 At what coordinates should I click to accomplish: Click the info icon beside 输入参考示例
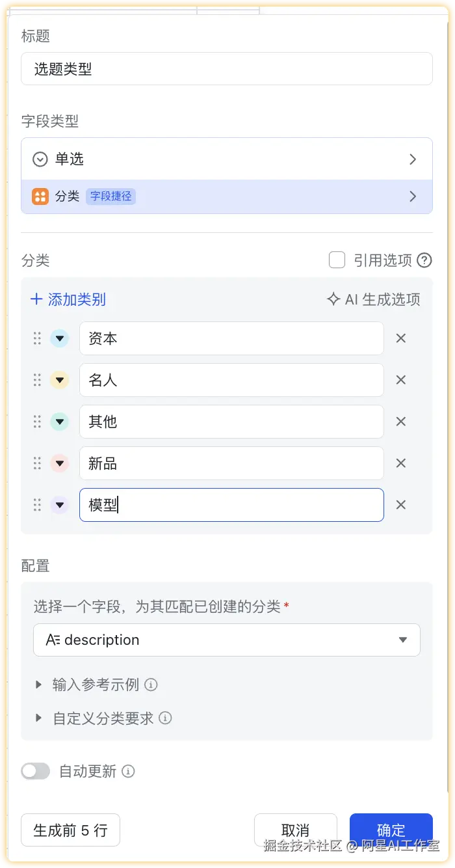tap(151, 685)
